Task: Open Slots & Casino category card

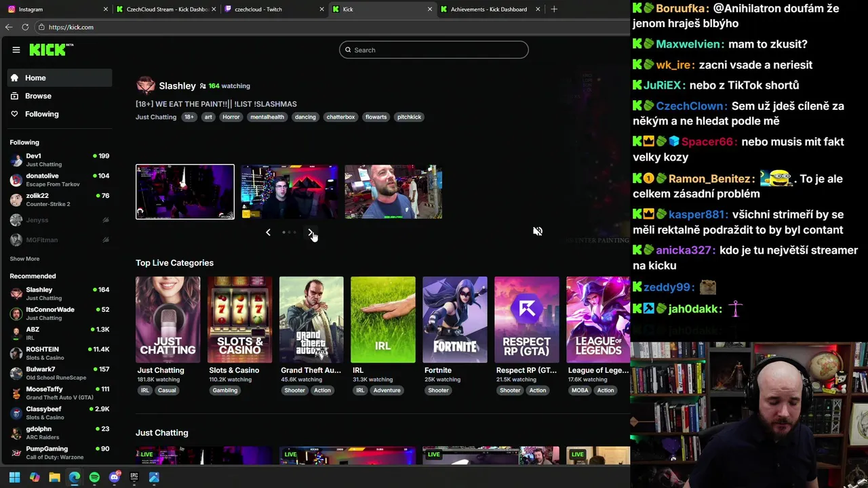Action: [x=239, y=319]
